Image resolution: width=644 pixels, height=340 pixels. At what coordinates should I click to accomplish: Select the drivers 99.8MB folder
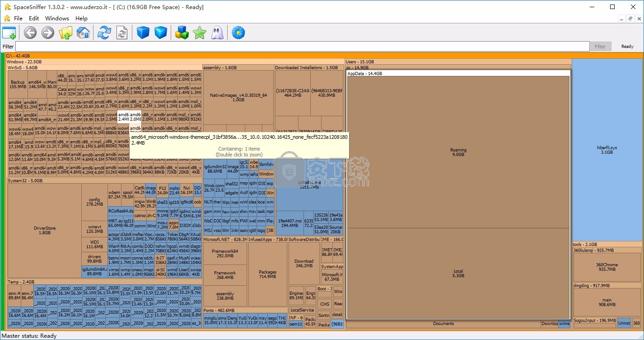tap(94, 259)
